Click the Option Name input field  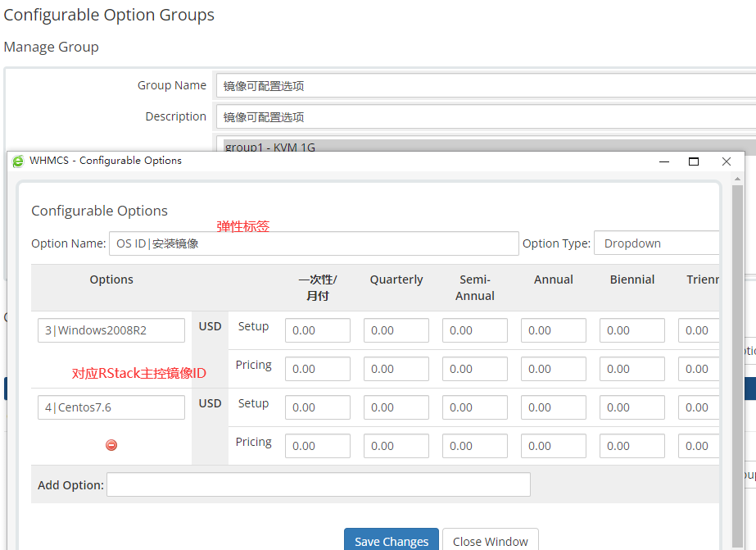click(x=314, y=243)
